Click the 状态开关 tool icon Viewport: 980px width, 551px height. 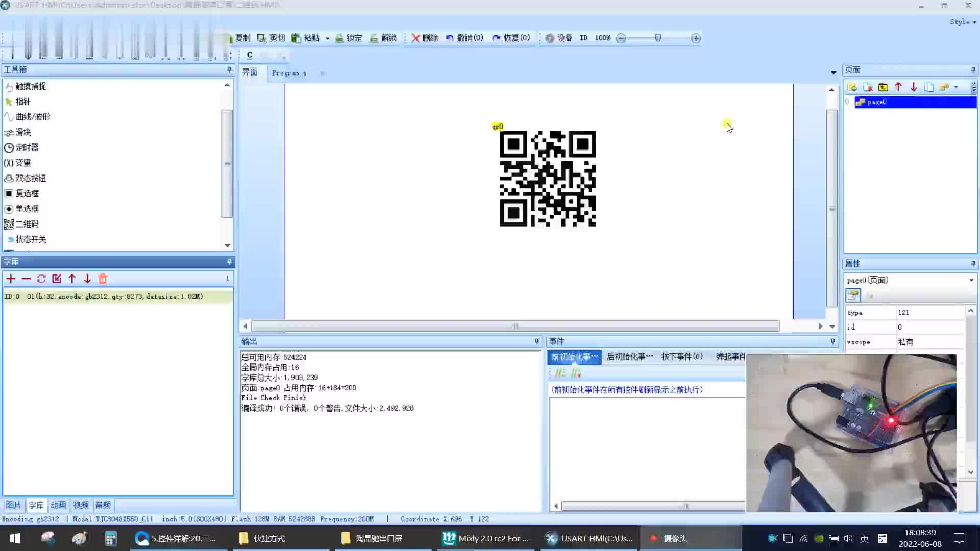9,239
